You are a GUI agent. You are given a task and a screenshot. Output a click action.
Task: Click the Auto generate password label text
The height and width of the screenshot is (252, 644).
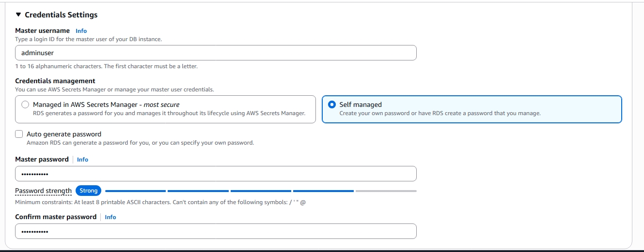(x=64, y=134)
